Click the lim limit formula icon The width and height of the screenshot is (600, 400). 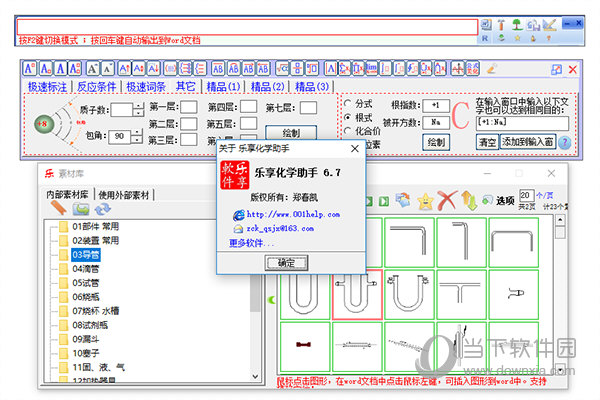click(371, 69)
